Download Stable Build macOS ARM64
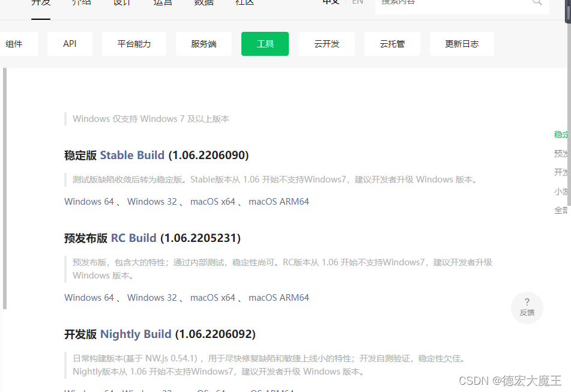 tap(279, 201)
